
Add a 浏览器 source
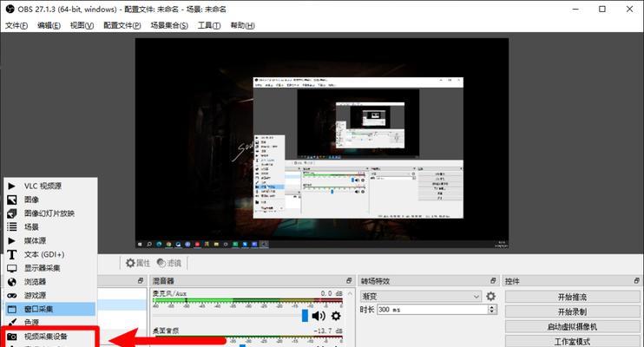tap(50, 282)
